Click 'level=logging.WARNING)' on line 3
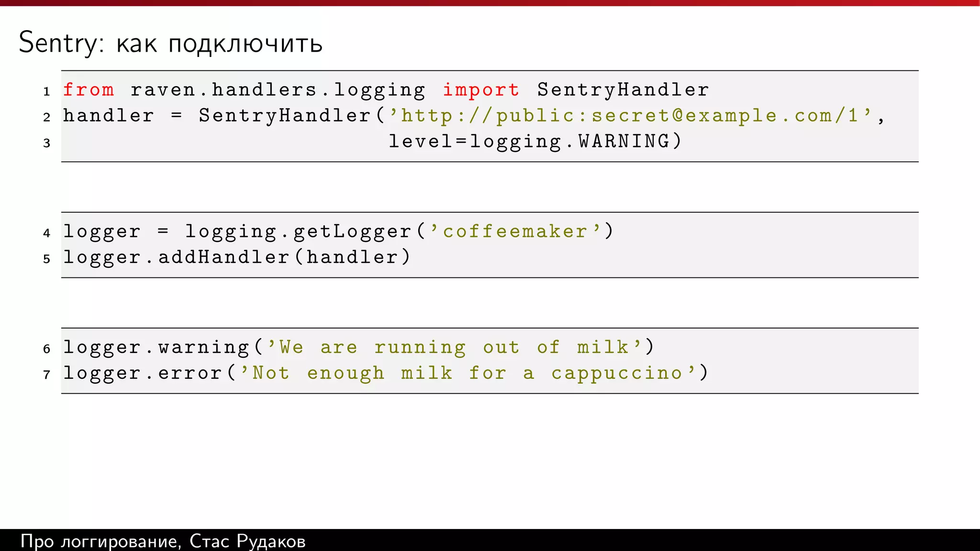980x551 pixels. (535, 142)
